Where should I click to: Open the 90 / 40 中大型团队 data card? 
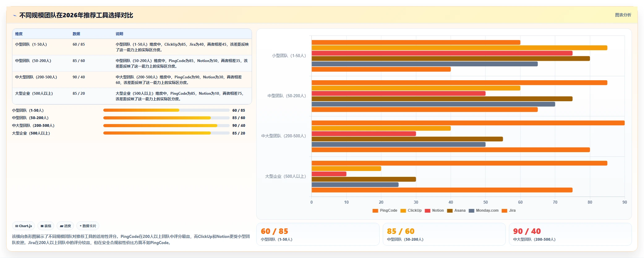pyautogui.click(x=570, y=234)
